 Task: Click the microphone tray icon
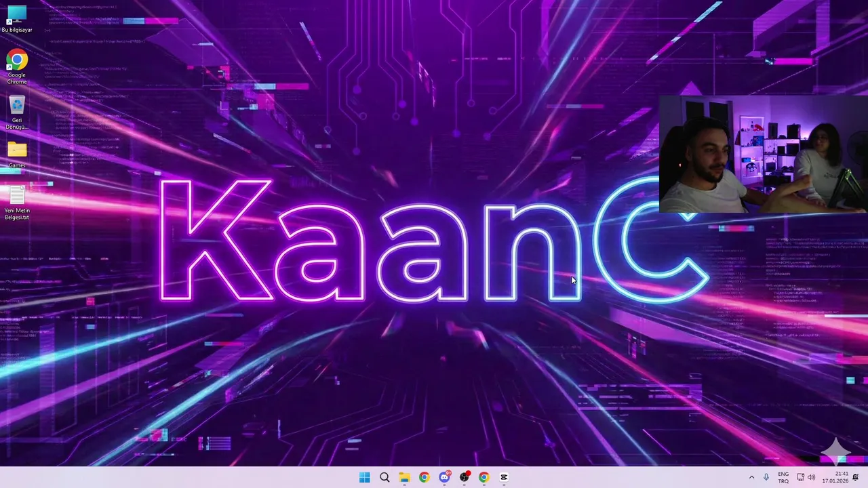766,477
